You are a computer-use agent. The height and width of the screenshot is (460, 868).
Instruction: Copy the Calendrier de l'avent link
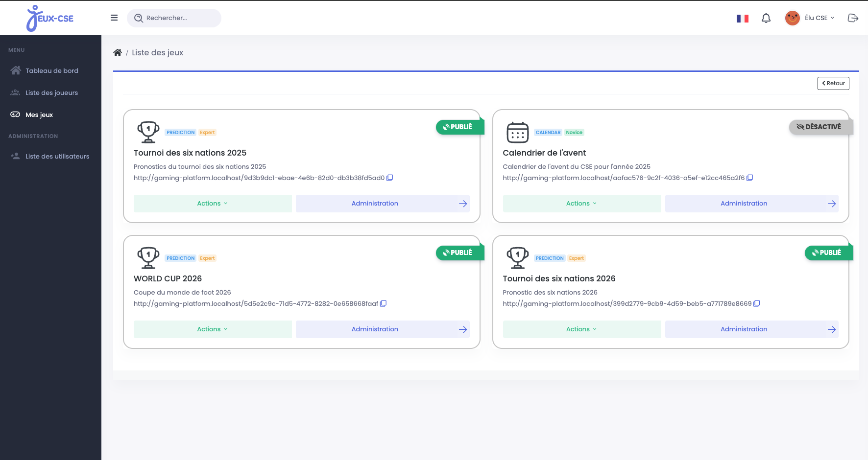749,178
